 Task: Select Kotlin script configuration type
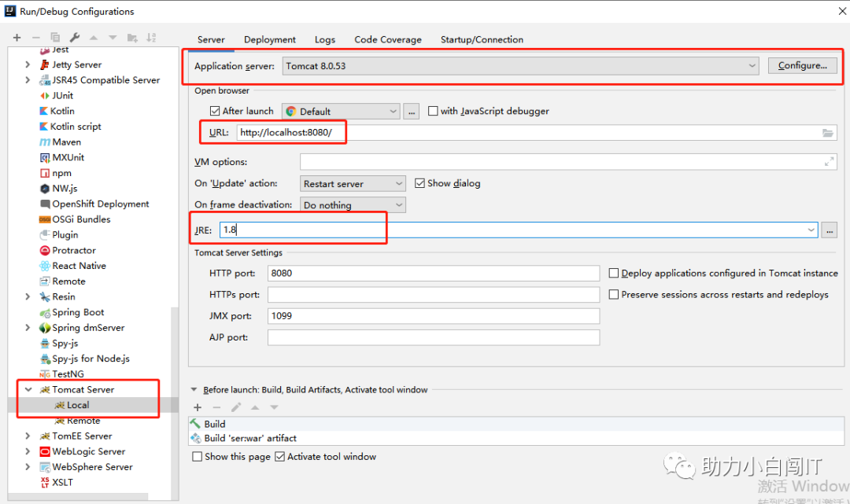(76, 127)
